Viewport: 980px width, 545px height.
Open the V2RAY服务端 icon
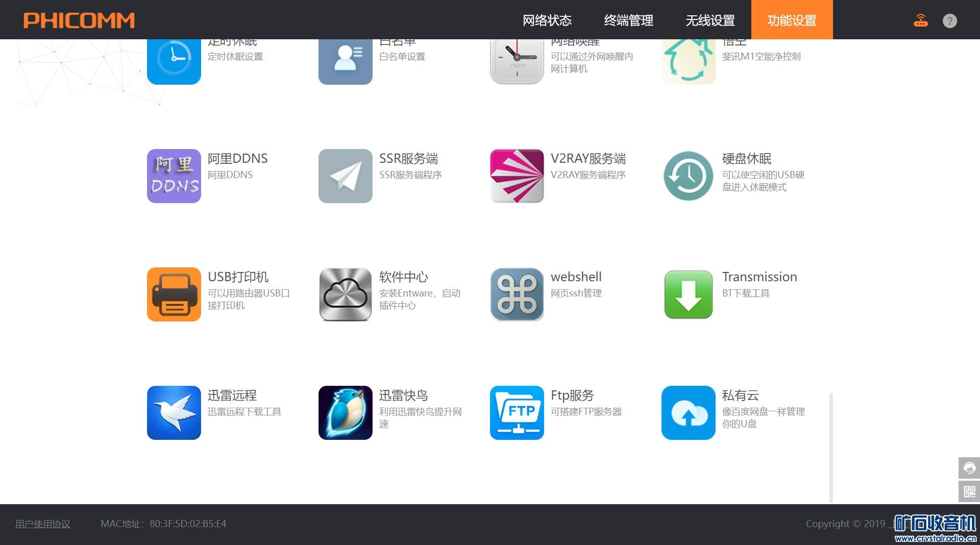point(517,176)
